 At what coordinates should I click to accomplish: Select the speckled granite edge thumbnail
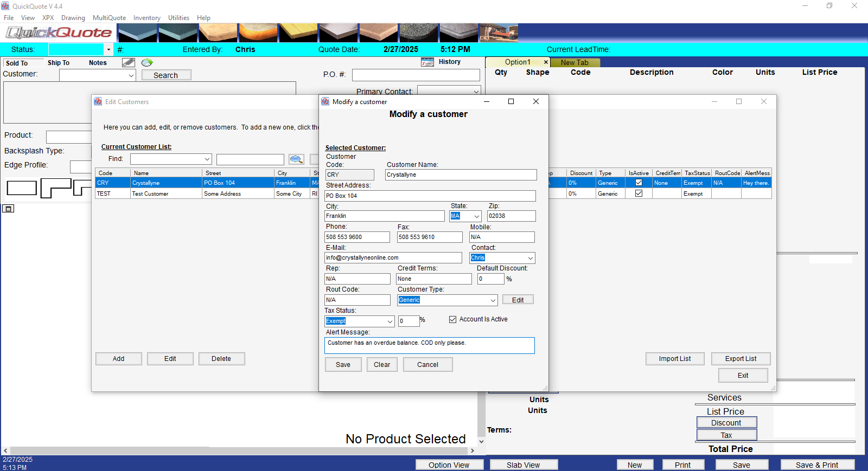[x=419, y=33]
